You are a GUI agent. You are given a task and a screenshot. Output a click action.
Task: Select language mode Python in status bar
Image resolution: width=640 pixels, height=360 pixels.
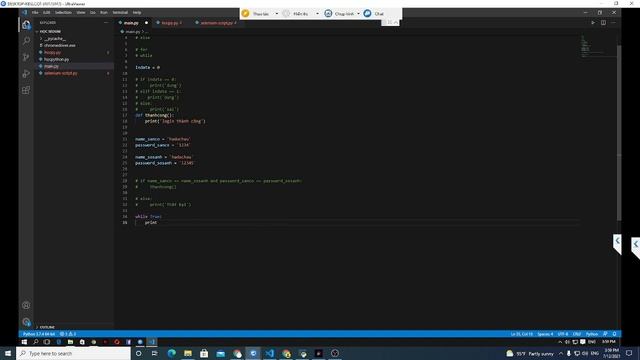(592, 334)
